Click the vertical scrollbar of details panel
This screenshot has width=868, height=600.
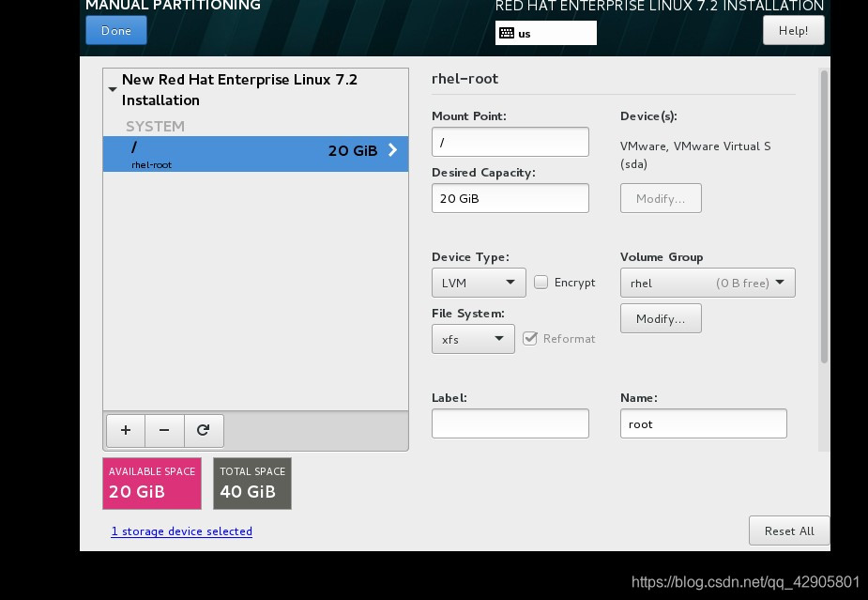[824, 217]
